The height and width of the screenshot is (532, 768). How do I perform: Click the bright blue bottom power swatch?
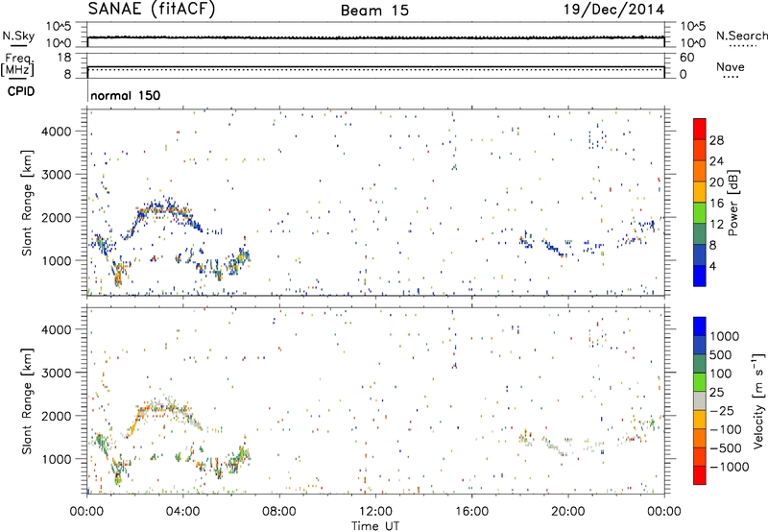click(x=700, y=276)
